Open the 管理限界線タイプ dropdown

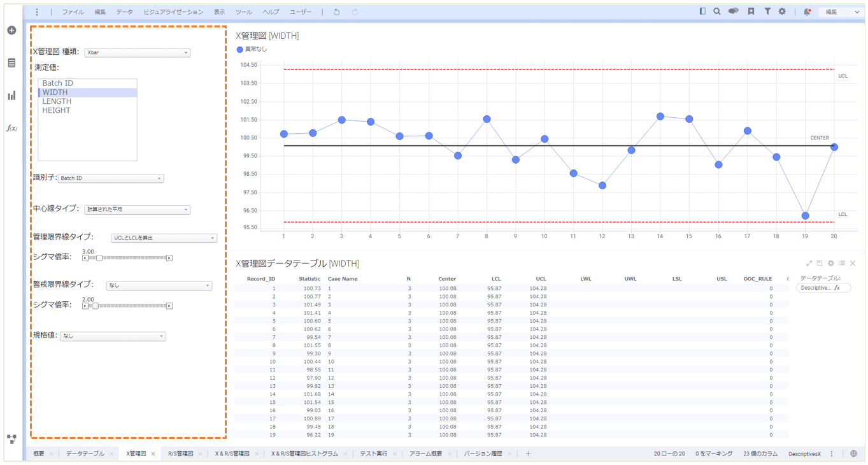pyautogui.click(x=164, y=238)
